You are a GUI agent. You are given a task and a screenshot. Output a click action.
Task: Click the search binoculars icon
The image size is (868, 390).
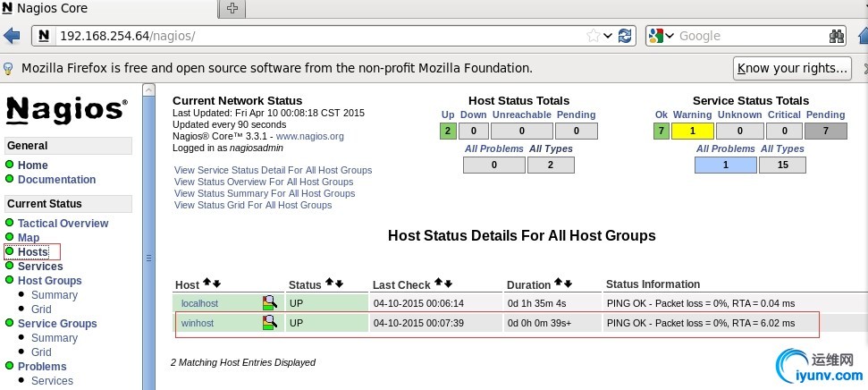[x=837, y=36]
